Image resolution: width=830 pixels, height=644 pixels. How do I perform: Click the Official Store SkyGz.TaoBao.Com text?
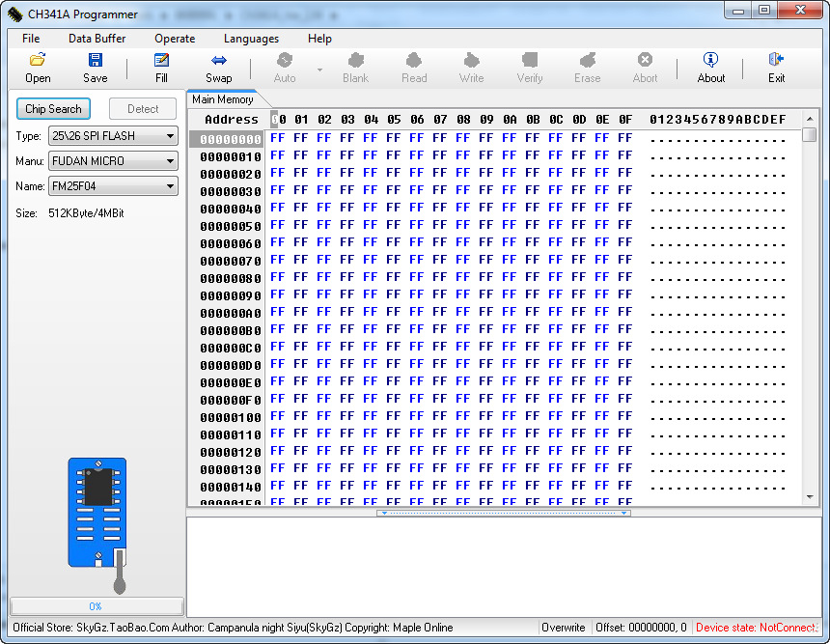(91, 628)
